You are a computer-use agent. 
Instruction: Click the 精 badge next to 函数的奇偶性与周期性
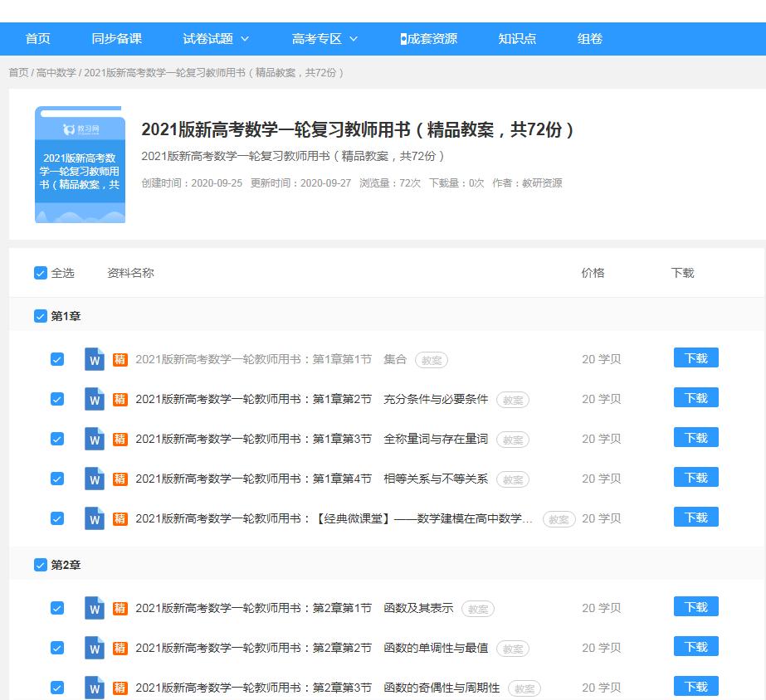120,688
